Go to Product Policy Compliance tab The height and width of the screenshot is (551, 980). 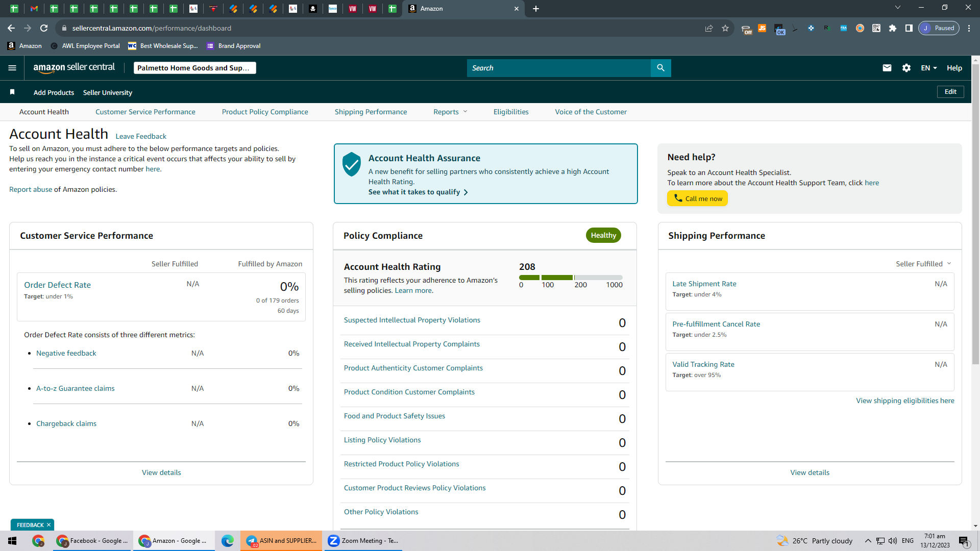point(265,112)
